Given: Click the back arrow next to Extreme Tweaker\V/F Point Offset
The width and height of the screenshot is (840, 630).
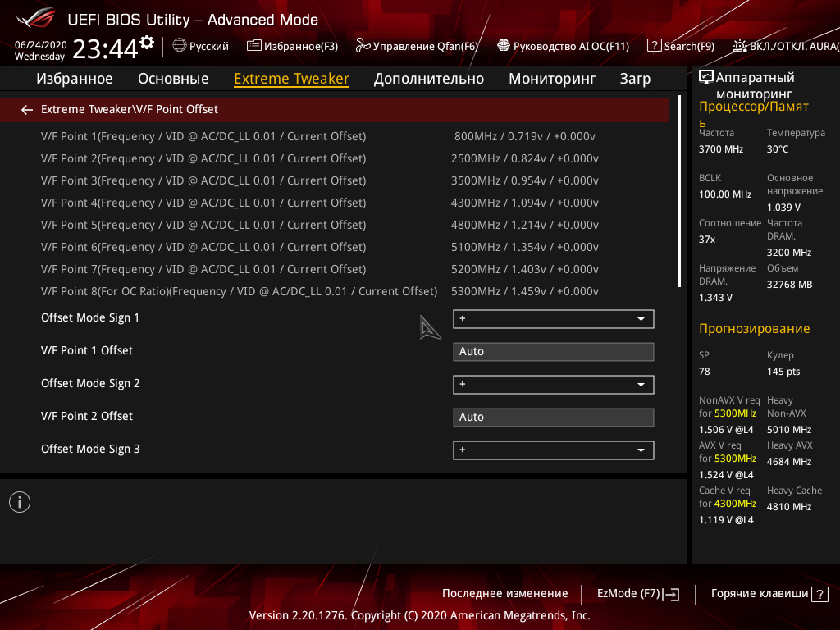Looking at the screenshot, I should 27,110.
